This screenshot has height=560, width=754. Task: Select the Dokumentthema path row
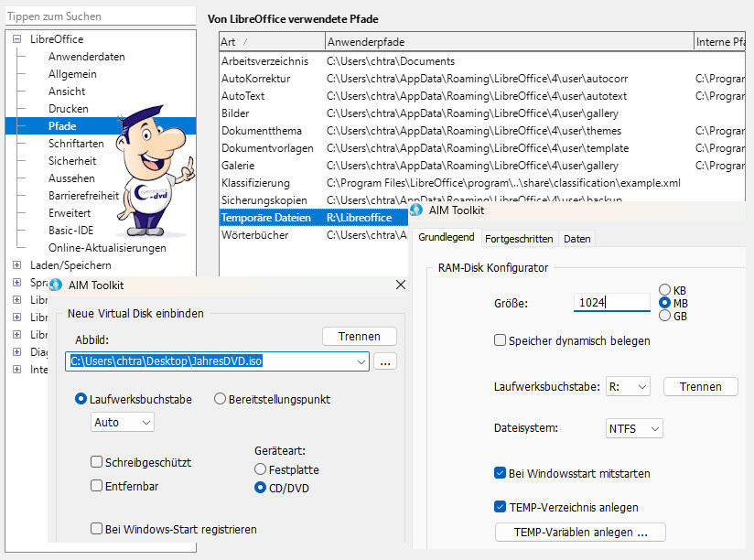(x=482, y=131)
